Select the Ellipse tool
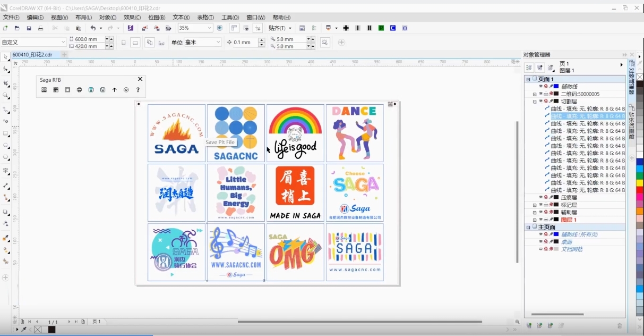This screenshot has width=644, height=336. pyautogui.click(x=5, y=145)
